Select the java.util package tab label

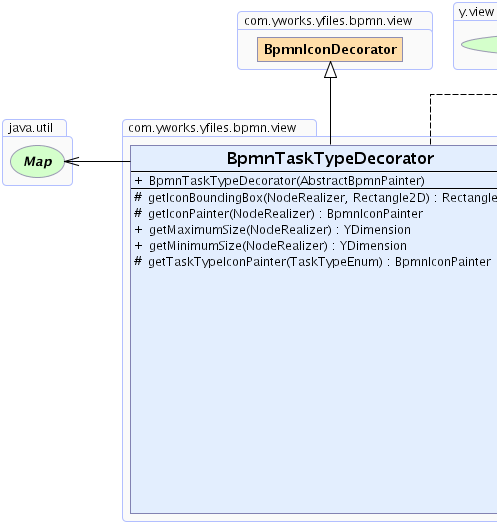coord(31,128)
